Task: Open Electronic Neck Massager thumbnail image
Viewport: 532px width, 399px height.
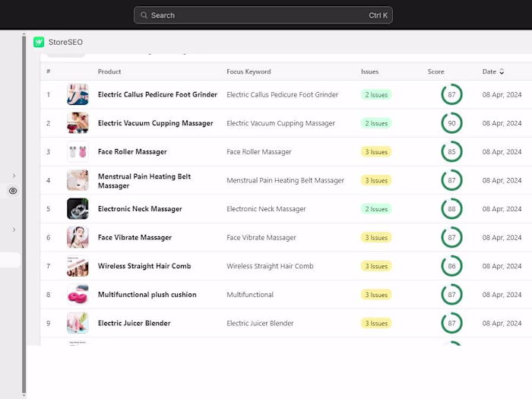Action: pos(78,209)
